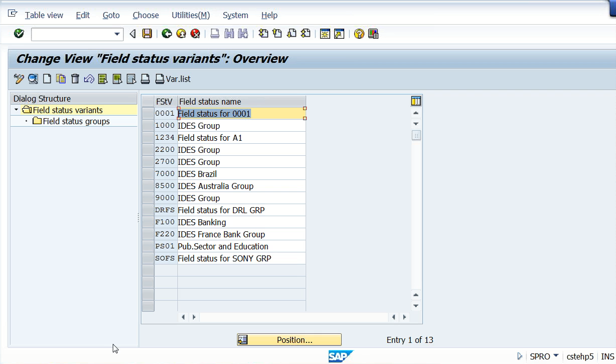
Task: Click the Select All icon
Action: pyautogui.click(x=103, y=79)
